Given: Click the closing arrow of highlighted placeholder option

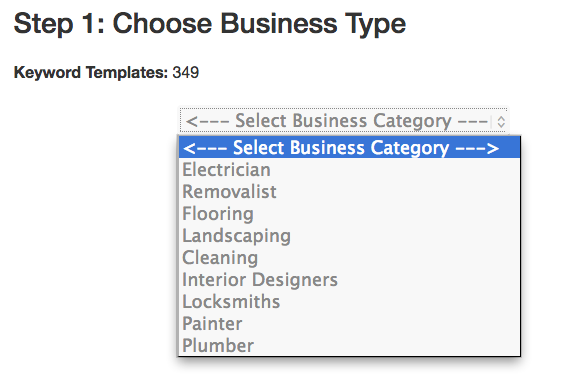Looking at the screenshot, I should point(477,148).
